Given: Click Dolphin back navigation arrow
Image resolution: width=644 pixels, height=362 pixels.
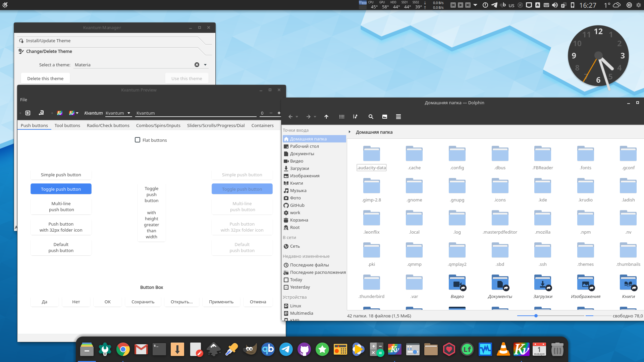Looking at the screenshot, I should coord(290,117).
